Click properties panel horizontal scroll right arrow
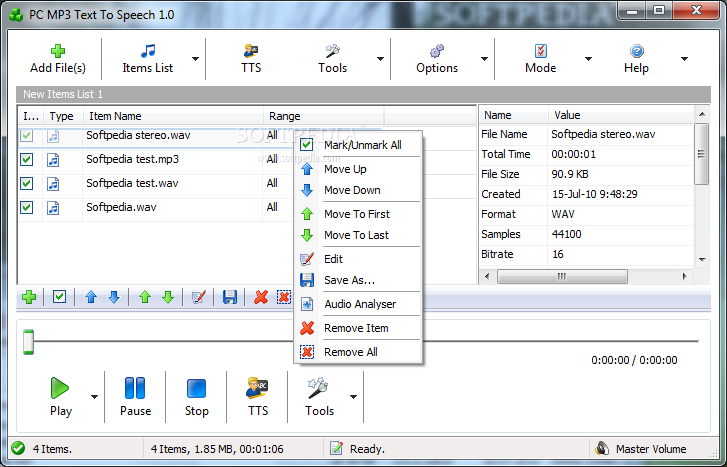The image size is (727, 467). [x=684, y=276]
